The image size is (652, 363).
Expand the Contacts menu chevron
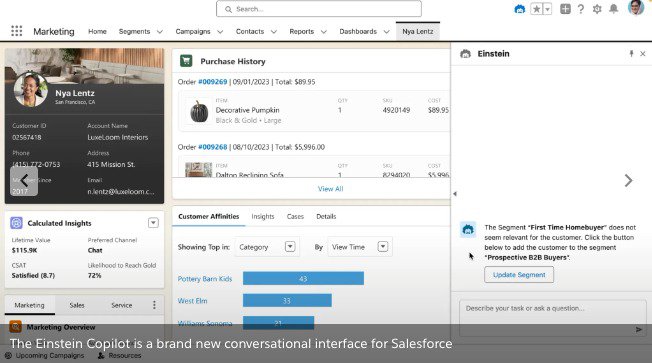pos(274,32)
